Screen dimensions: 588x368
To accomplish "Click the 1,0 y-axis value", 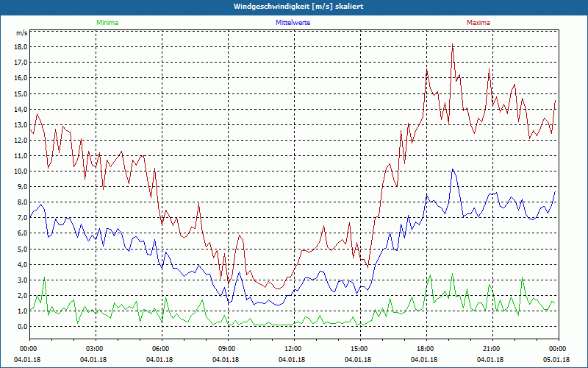I will [x=23, y=311].
